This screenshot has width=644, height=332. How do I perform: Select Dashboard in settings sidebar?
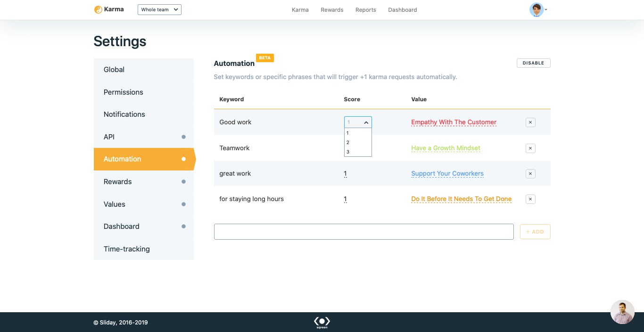tap(144, 227)
